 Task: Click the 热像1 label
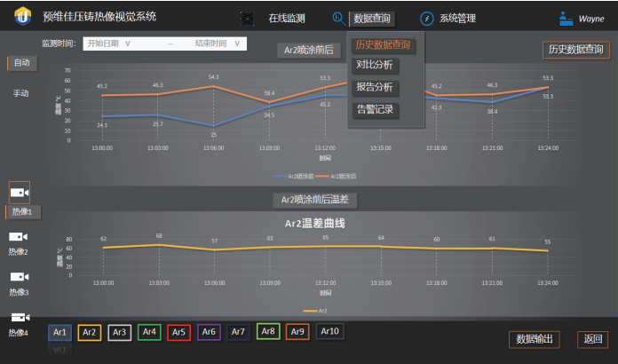point(22,212)
